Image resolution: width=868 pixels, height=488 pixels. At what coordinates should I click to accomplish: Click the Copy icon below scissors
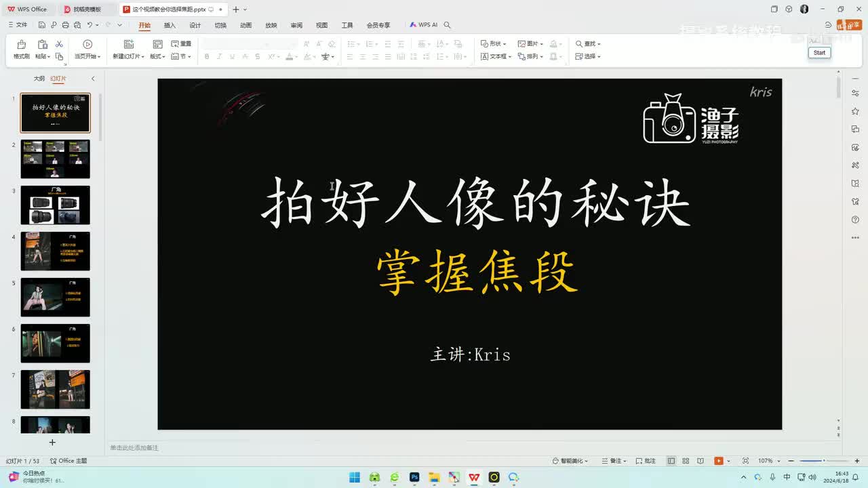59,56
